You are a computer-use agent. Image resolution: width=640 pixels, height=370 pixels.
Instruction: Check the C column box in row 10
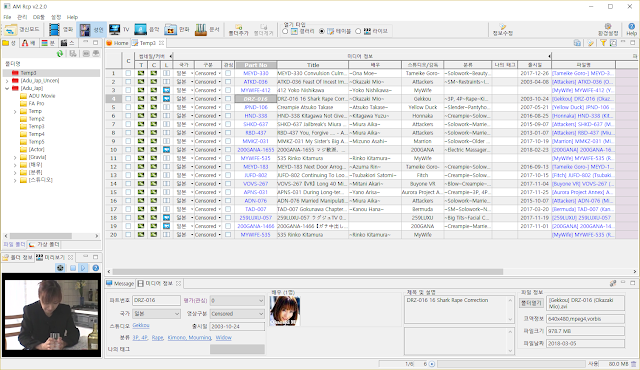[128, 150]
